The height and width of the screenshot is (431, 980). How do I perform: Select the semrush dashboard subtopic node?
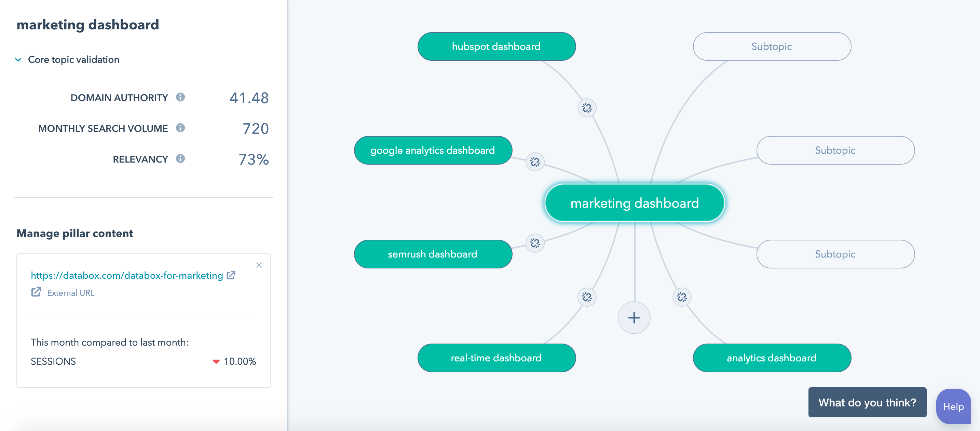(433, 254)
